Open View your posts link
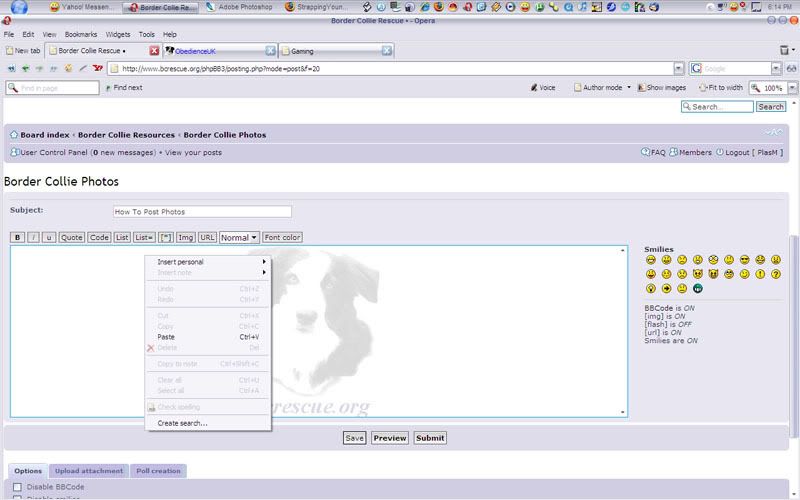Viewport: 800px width, 500px height. click(x=193, y=152)
